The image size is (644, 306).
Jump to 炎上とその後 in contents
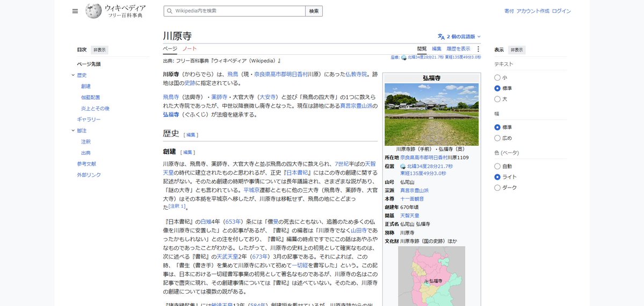[95, 109]
